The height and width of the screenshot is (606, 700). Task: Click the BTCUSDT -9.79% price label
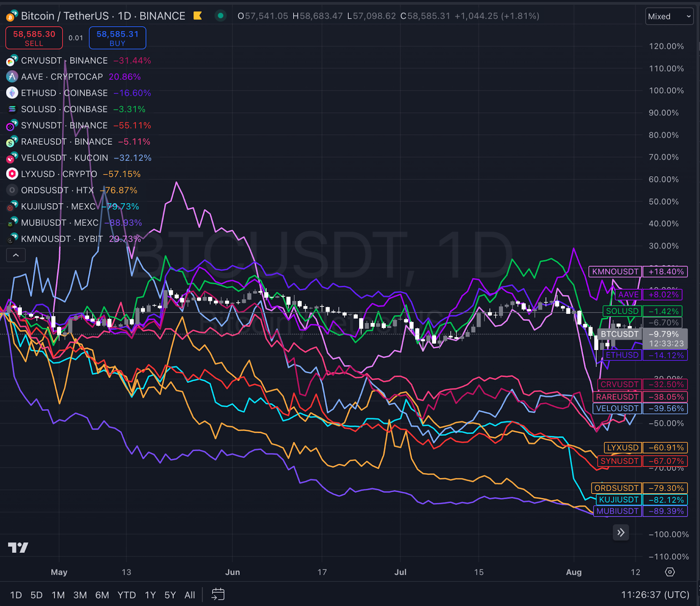(642, 339)
